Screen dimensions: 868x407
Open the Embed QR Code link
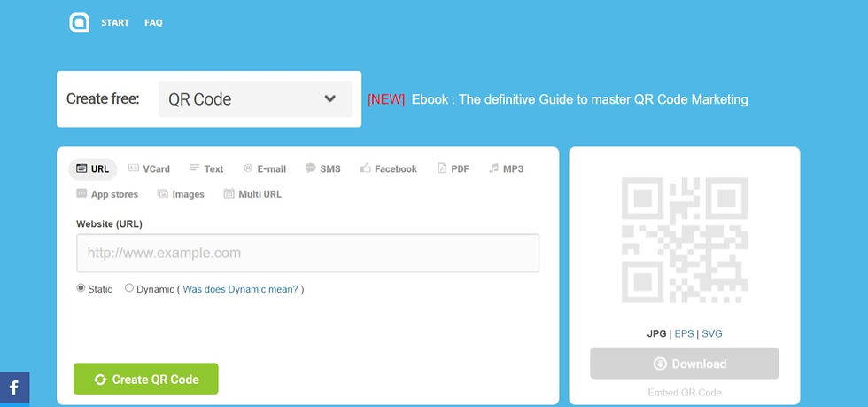click(685, 393)
